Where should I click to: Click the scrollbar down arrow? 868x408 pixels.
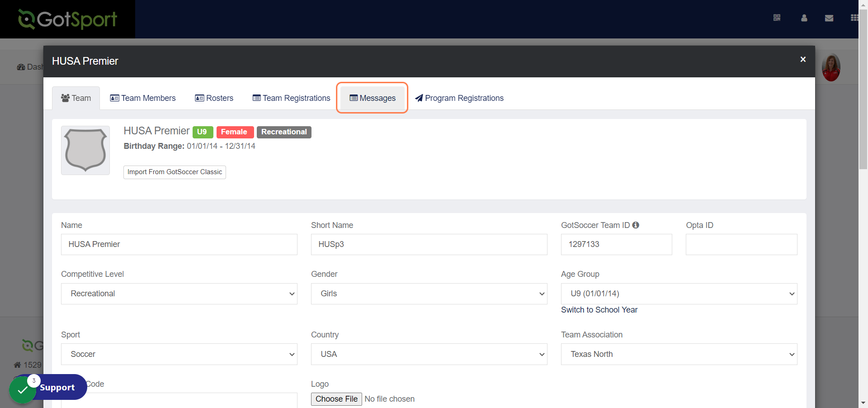(x=863, y=403)
